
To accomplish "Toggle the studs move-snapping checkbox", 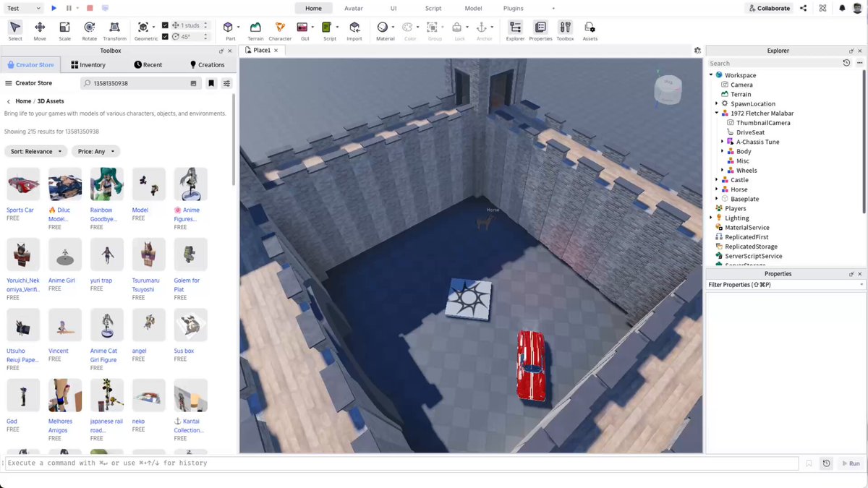I will [165, 25].
